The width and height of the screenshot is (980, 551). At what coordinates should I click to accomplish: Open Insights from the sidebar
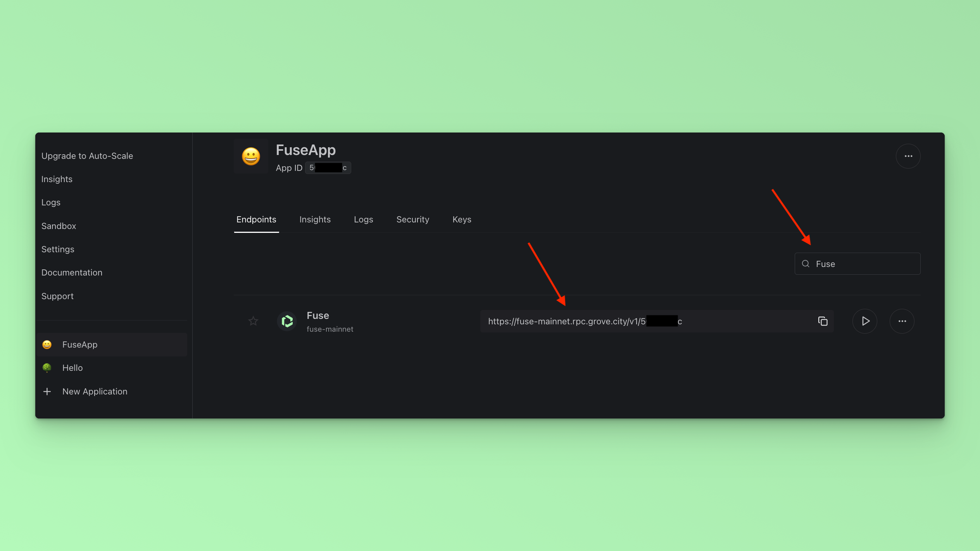(x=57, y=179)
